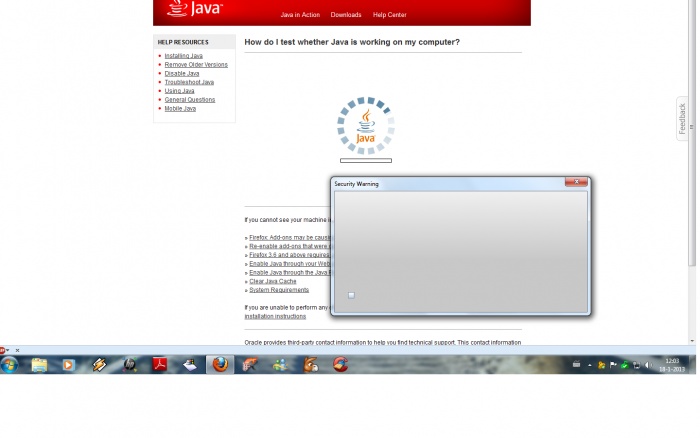
Task: Open Clear Java Cache link
Action: pos(273,281)
